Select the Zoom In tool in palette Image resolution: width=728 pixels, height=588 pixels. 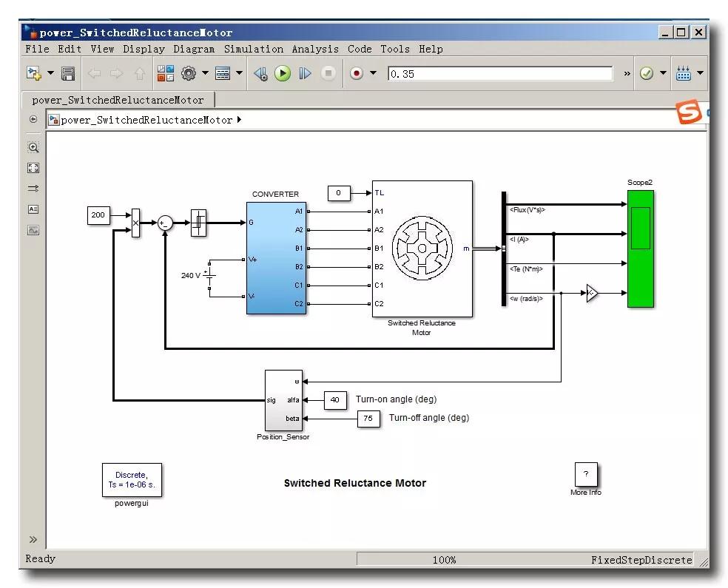coord(33,147)
